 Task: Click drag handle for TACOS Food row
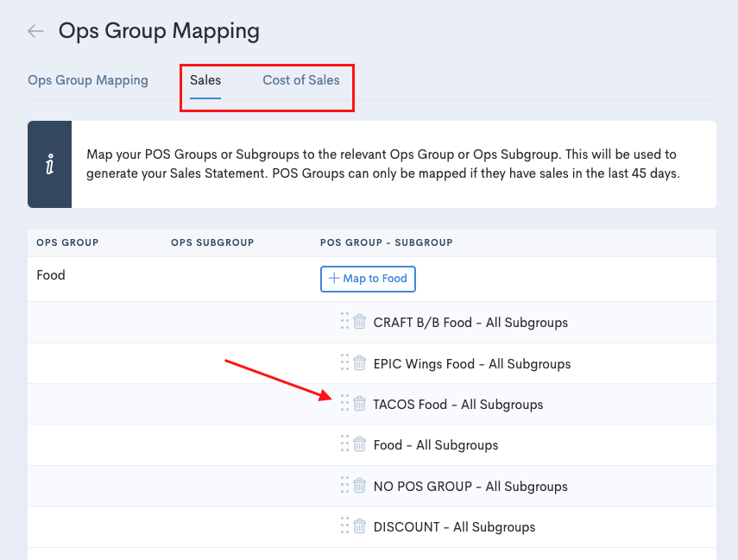point(344,403)
